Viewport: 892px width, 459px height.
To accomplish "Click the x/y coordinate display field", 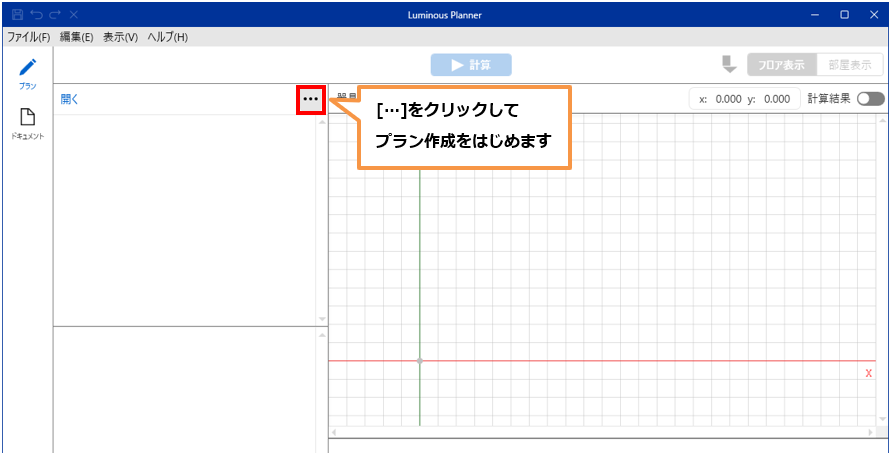I will 745,99.
